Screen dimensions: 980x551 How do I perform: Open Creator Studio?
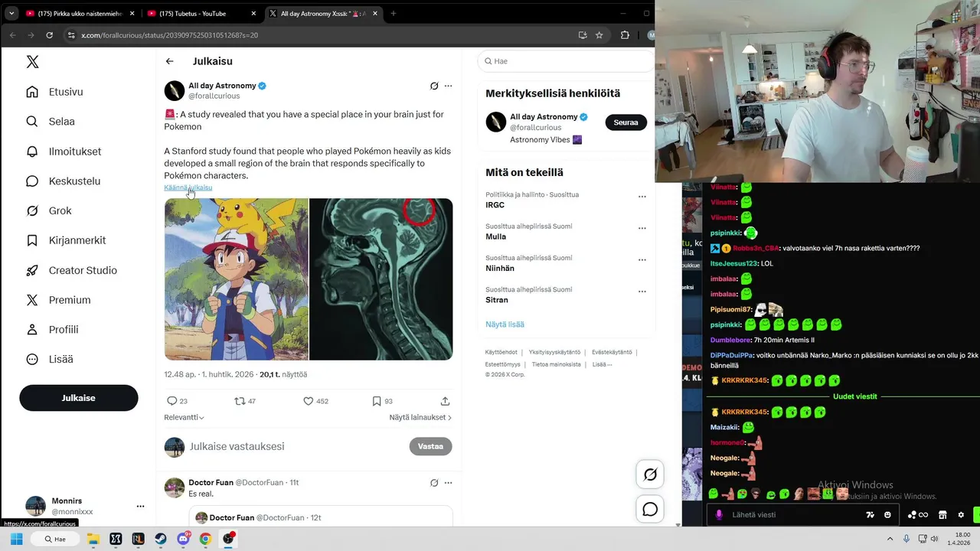[72, 270]
